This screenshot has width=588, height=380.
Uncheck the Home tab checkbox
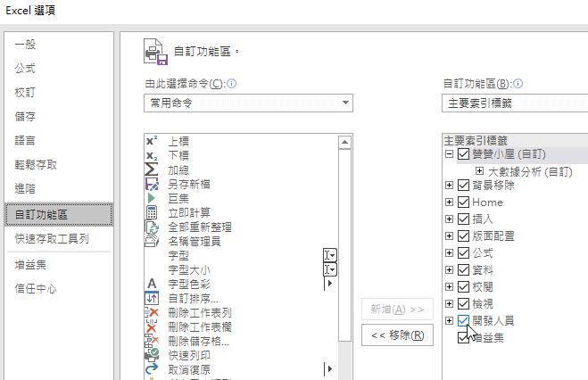[463, 202]
